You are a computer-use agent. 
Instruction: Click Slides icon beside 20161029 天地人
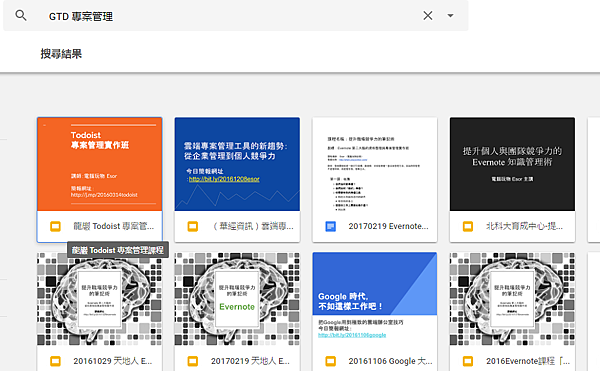[55, 361]
